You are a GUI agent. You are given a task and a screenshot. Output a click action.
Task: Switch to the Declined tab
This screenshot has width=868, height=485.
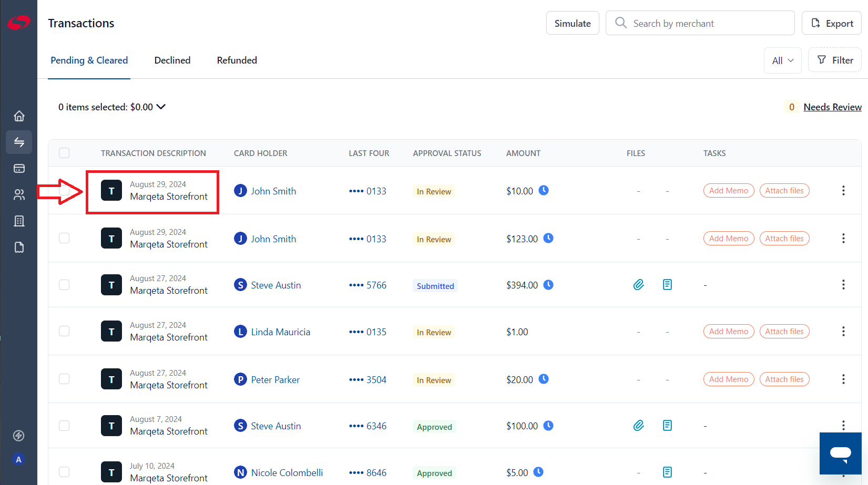172,60
